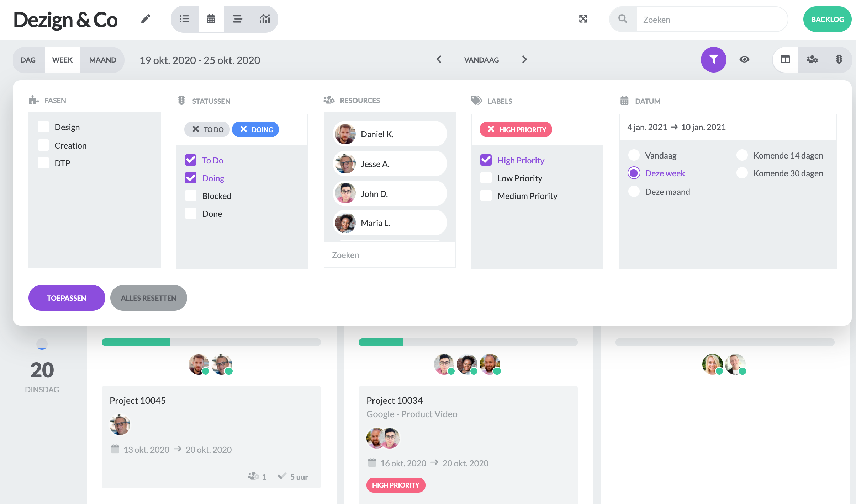
Task: Select Deze week date radio button
Action: point(634,173)
